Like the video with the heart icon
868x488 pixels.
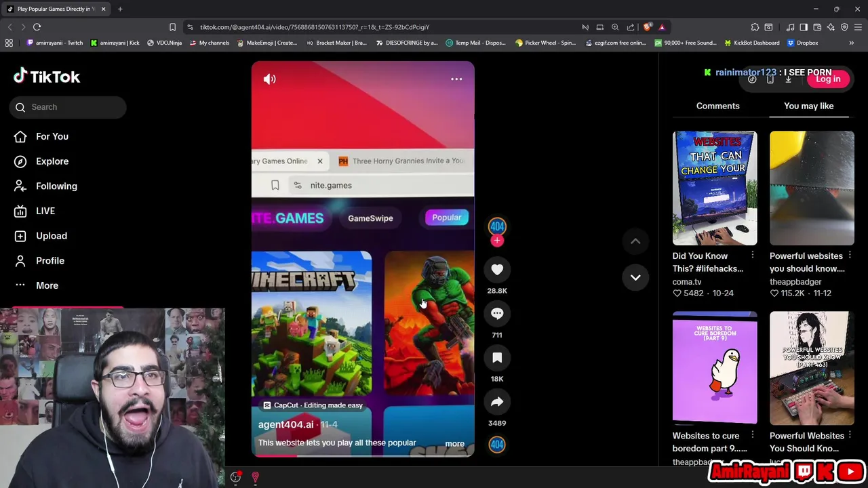coord(497,270)
